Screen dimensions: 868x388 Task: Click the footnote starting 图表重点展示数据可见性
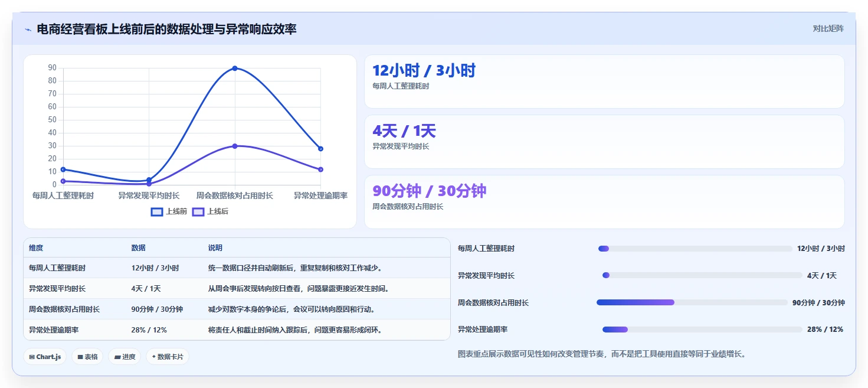click(602, 354)
